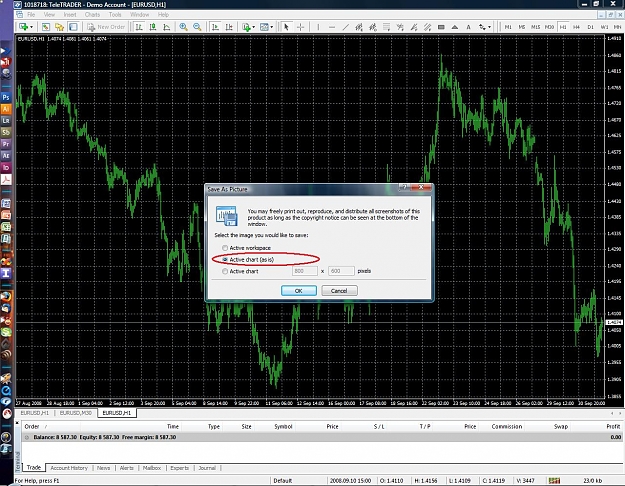The height and width of the screenshot is (486, 625).
Task: Select the vertical line drawing tool
Action: coord(318,27)
